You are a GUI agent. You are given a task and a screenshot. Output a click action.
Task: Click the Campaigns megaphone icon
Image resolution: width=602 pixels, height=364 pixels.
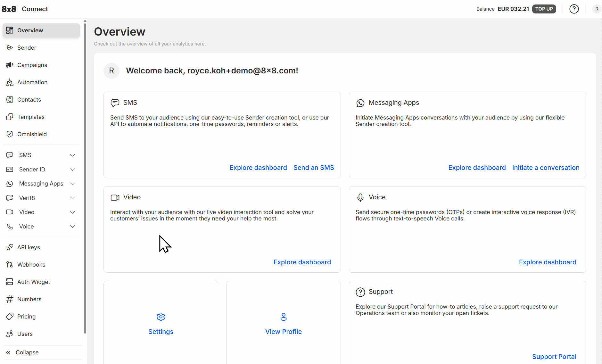[10, 65]
